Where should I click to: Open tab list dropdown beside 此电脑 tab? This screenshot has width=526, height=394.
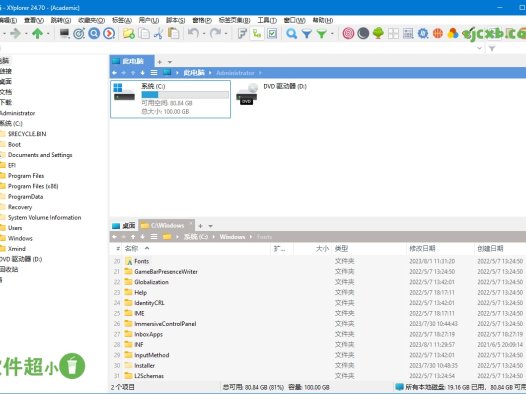tap(170, 62)
